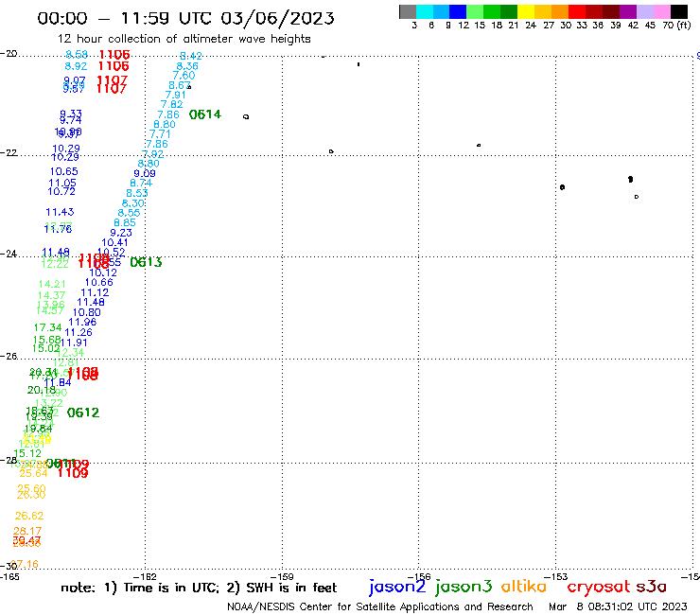The width and height of the screenshot is (700, 615).
Task: Click the 8.53 wave height value
Action: [136, 193]
